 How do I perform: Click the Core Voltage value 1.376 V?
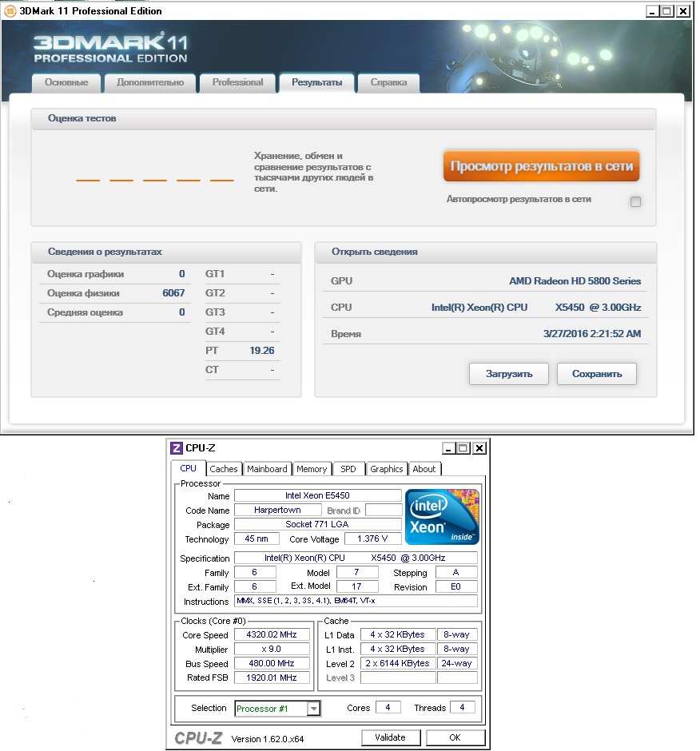[372, 538]
